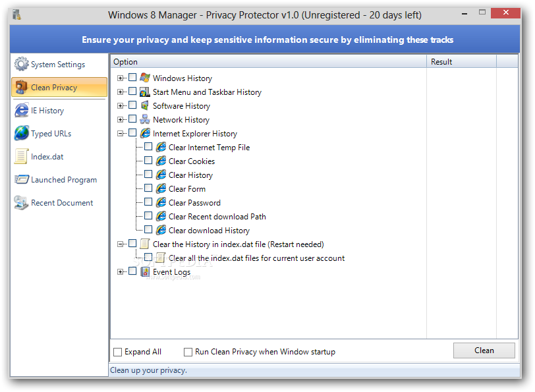Click the System Settings gear icon
535x392 pixels.
[x=21, y=64]
